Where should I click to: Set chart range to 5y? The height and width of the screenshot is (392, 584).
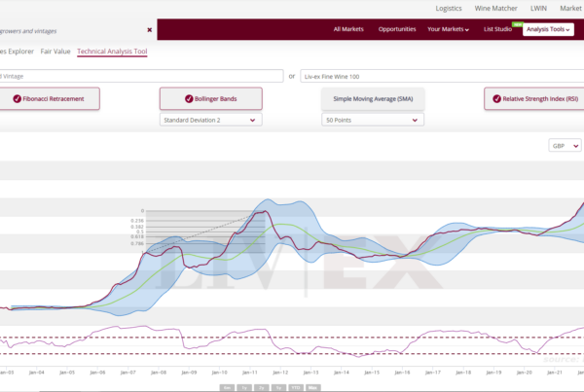click(278, 387)
